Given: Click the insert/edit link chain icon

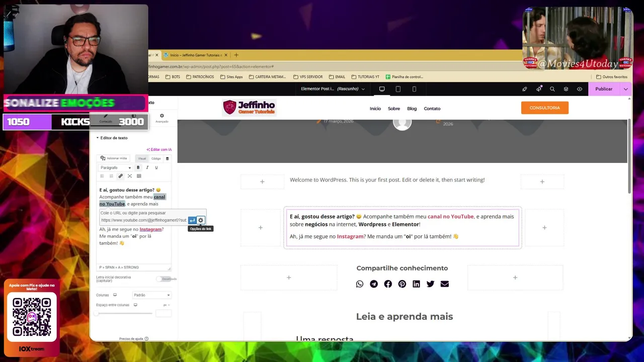Looking at the screenshot, I should (120, 176).
